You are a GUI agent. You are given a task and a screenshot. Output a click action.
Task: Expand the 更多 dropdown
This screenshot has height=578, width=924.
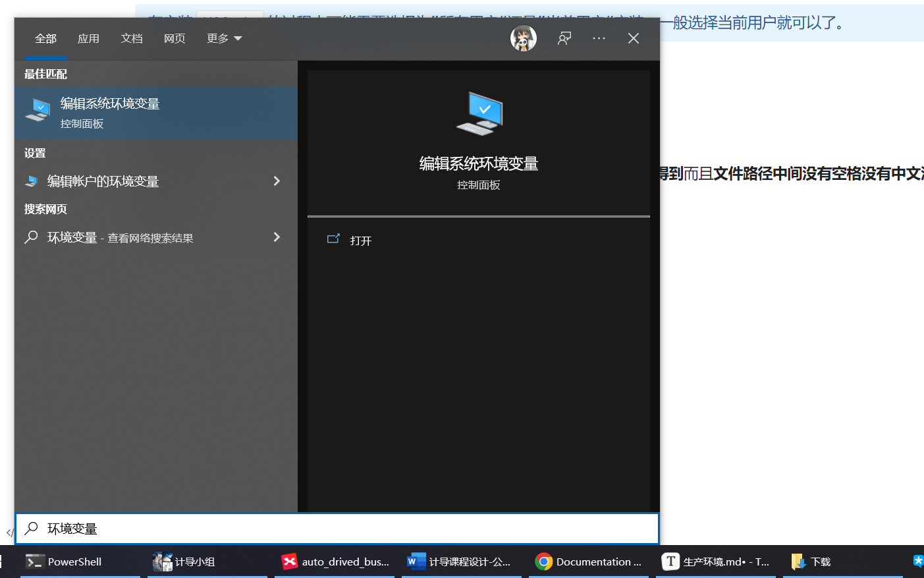(x=224, y=39)
